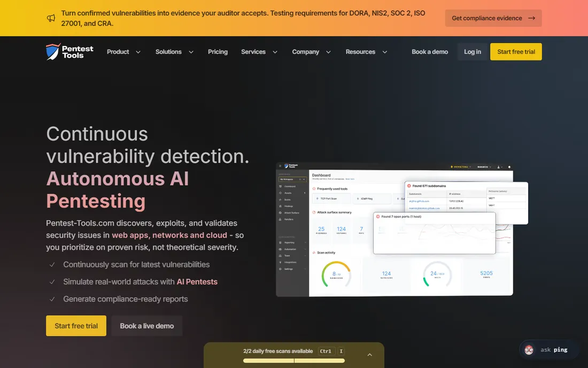Image resolution: width=588 pixels, height=368 pixels.
Task: Click Book a demo in navbar
Action: (x=430, y=52)
